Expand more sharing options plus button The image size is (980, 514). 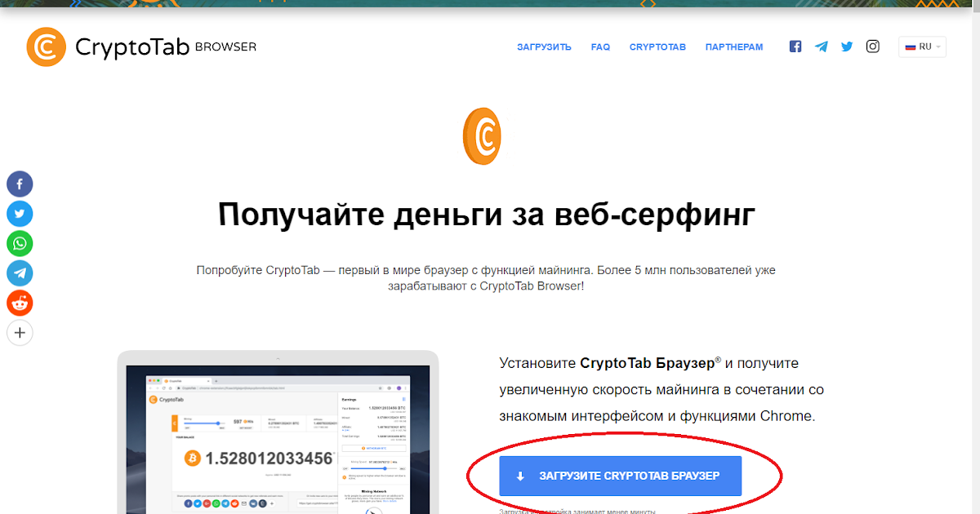(x=20, y=333)
